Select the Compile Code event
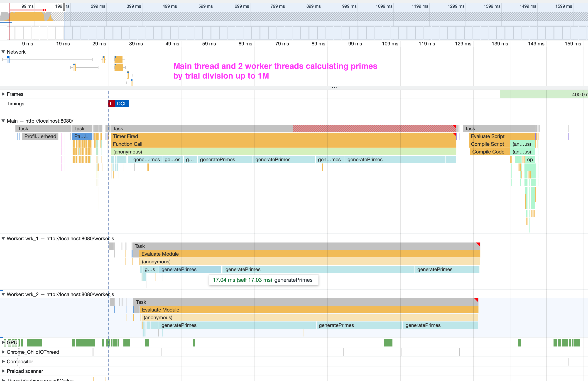The width and height of the screenshot is (588, 381). 489,151
